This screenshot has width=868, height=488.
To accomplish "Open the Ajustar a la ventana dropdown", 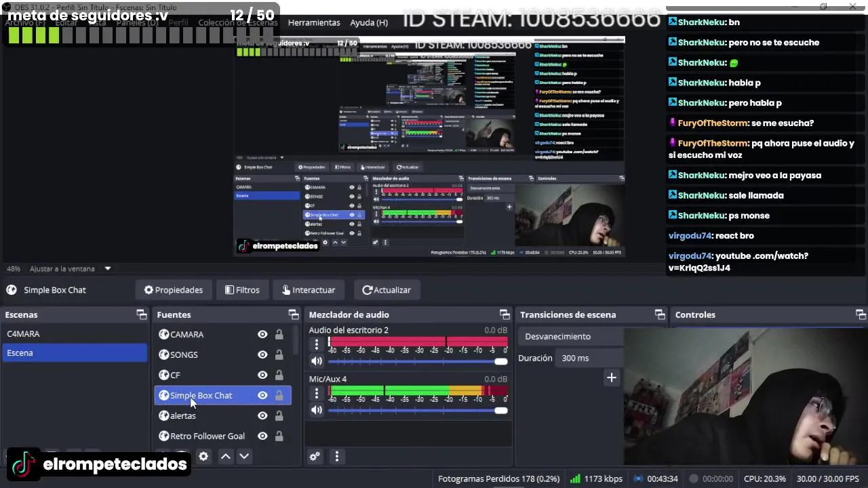I will pos(71,268).
